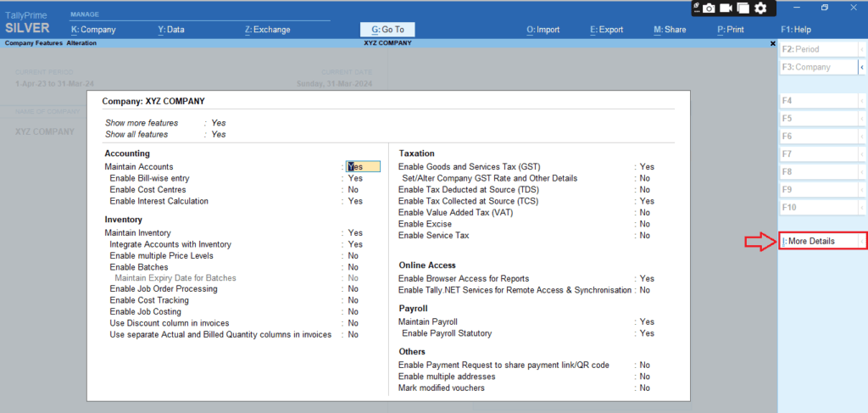
Task: Expand the chevron beside F10
Action: point(862,208)
